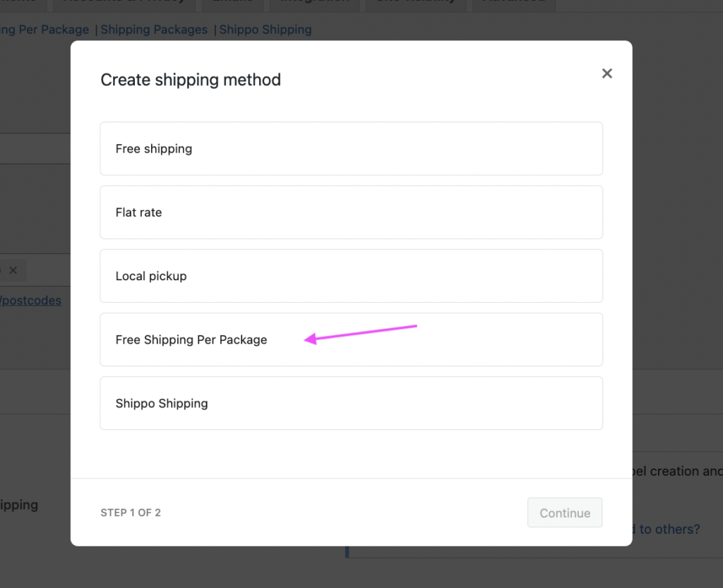This screenshot has height=588, width=723.
Task: Switch to Accounts & Privacy tab
Action: (x=124, y=3)
